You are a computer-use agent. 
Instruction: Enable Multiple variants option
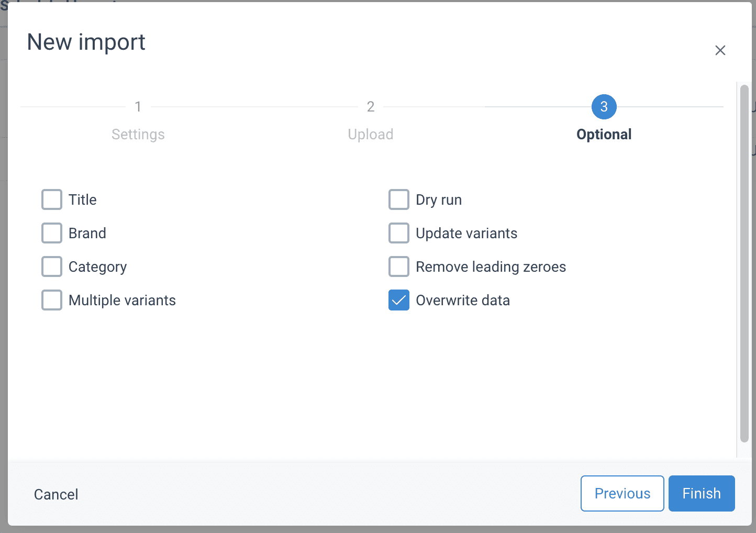pos(52,300)
